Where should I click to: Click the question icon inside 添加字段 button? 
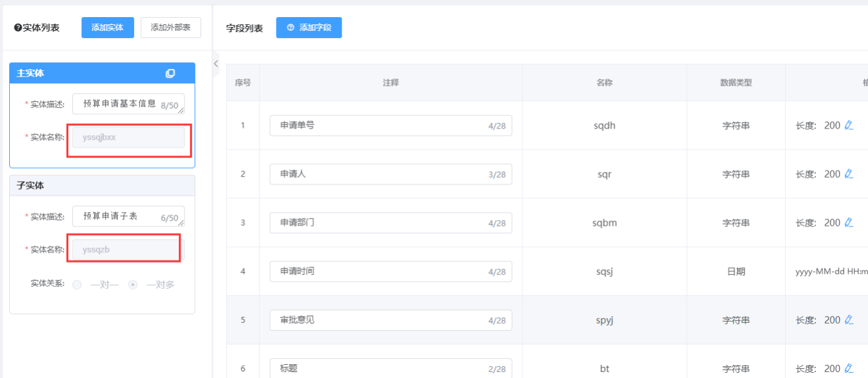[290, 28]
